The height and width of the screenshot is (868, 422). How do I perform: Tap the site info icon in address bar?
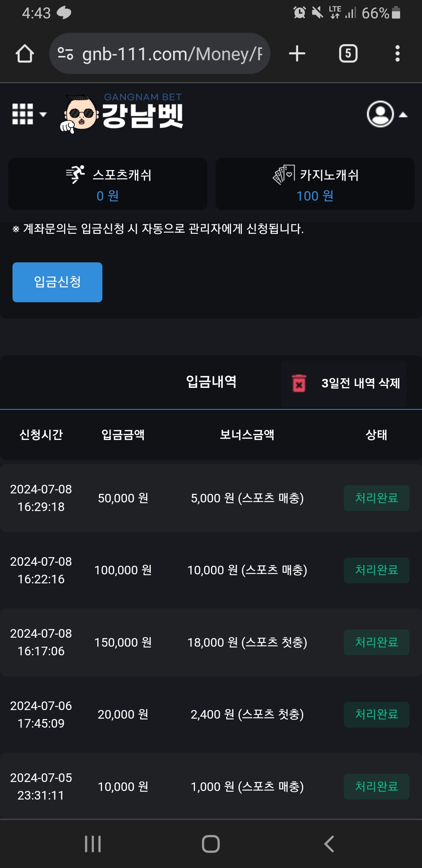click(x=65, y=54)
